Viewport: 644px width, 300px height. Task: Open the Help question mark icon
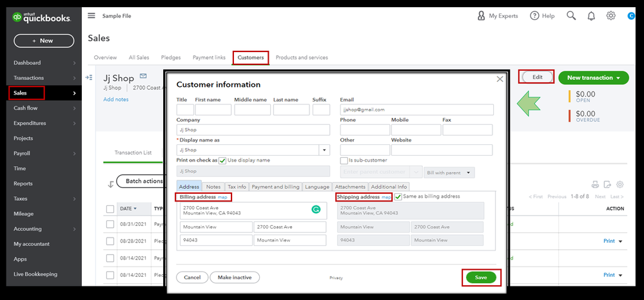coord(534,15)
